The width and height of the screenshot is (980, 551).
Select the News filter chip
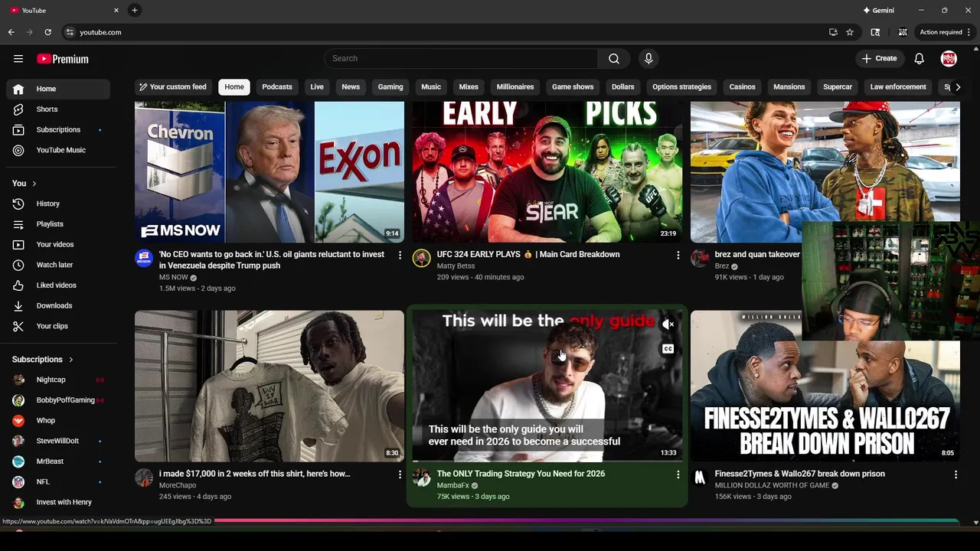click(x=351, y=87)
